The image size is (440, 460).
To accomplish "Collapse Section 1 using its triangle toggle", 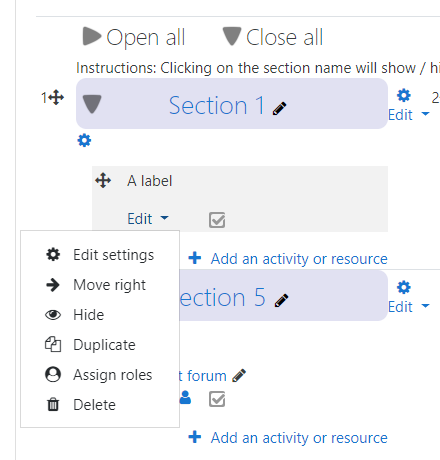I will tap(92, 104).
